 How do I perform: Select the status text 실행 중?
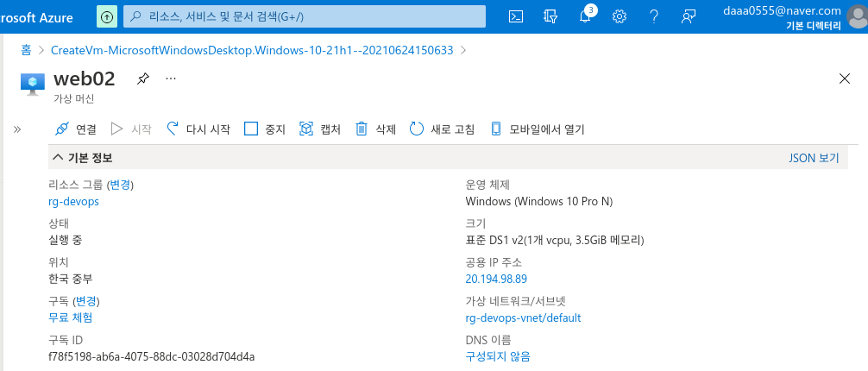click(66, 241)
